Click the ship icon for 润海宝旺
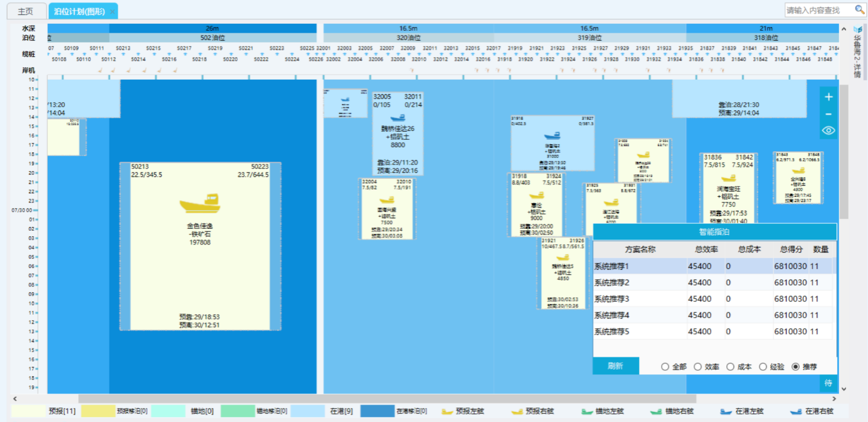868x422 pixels. tap(728, 178)
